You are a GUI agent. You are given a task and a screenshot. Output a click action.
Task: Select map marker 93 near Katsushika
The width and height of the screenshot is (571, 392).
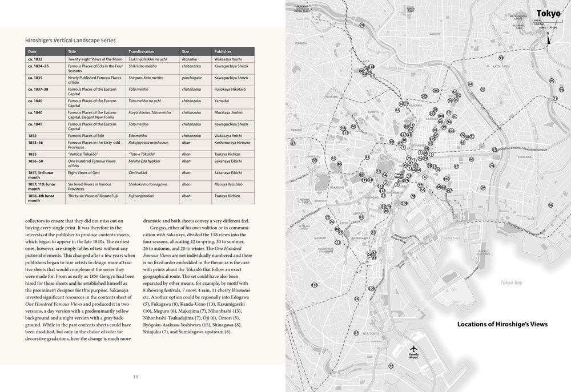pos(501,58)
